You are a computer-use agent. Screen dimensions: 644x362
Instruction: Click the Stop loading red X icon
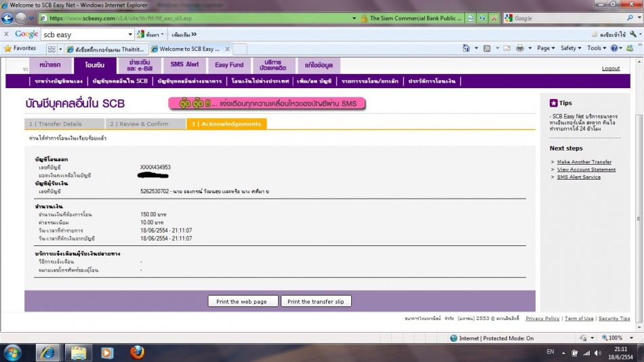[x=494, y=18]
